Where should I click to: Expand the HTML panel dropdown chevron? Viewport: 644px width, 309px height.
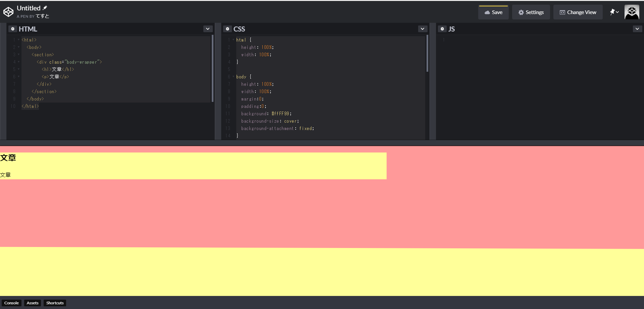pyautogui.click(x=208, y=29)
